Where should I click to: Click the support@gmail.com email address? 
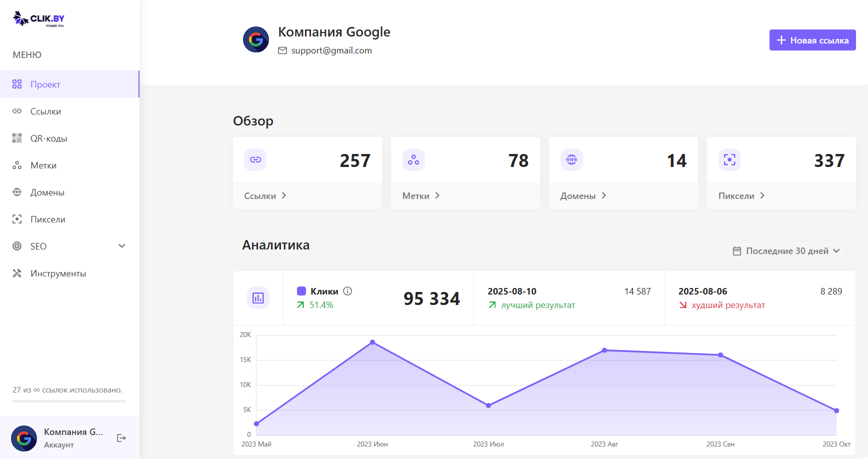(331, 50)
